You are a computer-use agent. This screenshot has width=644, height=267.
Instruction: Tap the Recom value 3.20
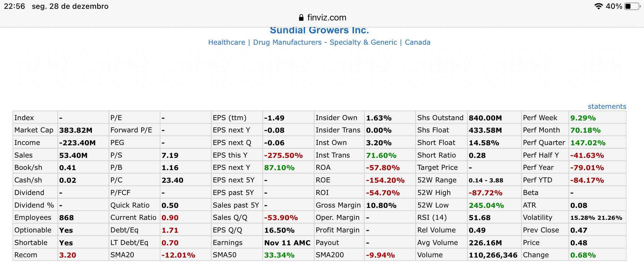pyautogui.click(x=68, y=255)
